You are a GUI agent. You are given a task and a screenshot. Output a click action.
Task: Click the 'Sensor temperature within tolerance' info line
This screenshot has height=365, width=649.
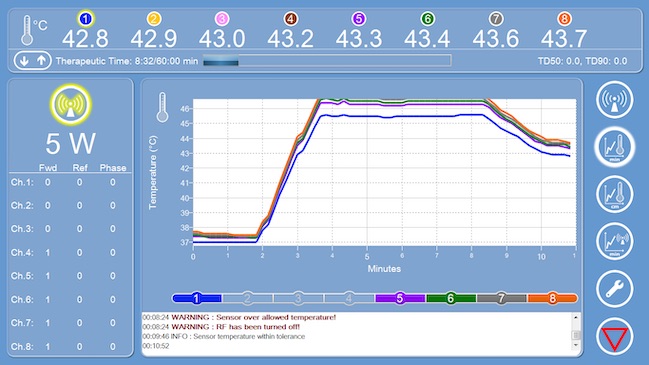click(224, 336)
